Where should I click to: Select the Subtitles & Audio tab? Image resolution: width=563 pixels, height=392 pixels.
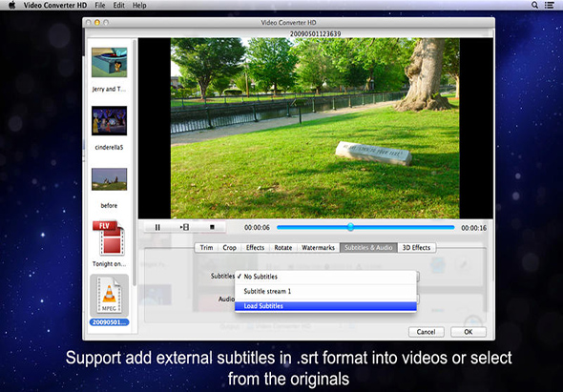click(x=368, y=247)
